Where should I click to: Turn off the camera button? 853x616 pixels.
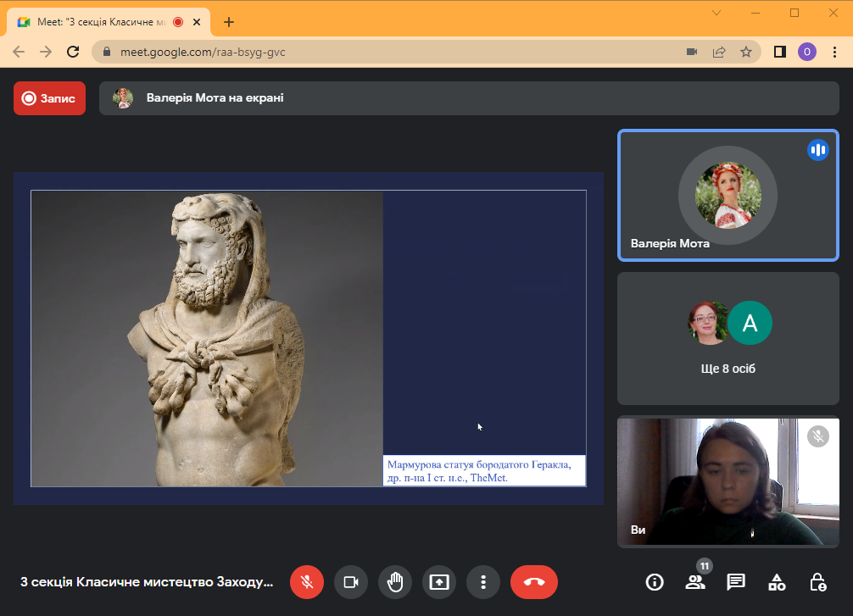point(351,582)
